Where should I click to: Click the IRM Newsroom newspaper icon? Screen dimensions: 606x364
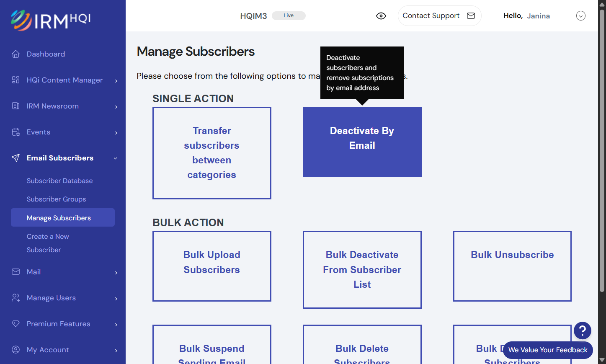pyautogui.click(x=16, y=106)
